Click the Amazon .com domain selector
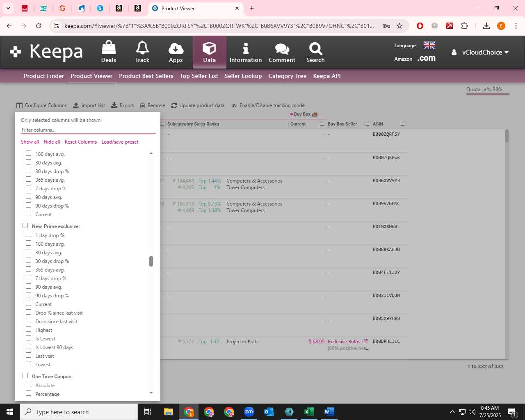Image resolution: width=525 pixels, height=420 pixels. click(427, 58)
